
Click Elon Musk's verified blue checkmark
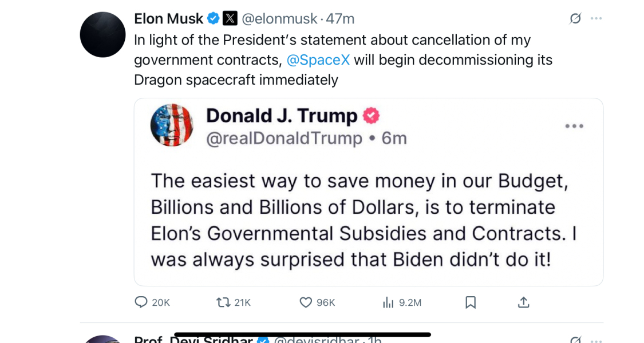(212, 18)
